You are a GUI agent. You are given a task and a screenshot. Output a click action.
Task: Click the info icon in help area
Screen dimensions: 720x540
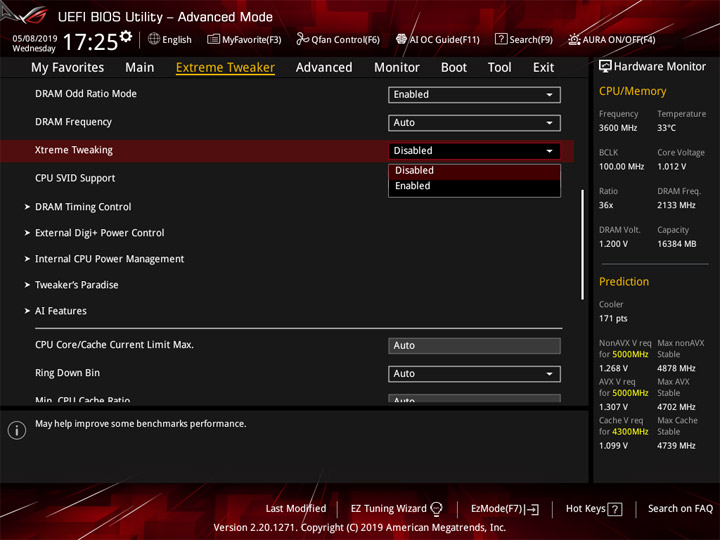(x=17, y=430)
